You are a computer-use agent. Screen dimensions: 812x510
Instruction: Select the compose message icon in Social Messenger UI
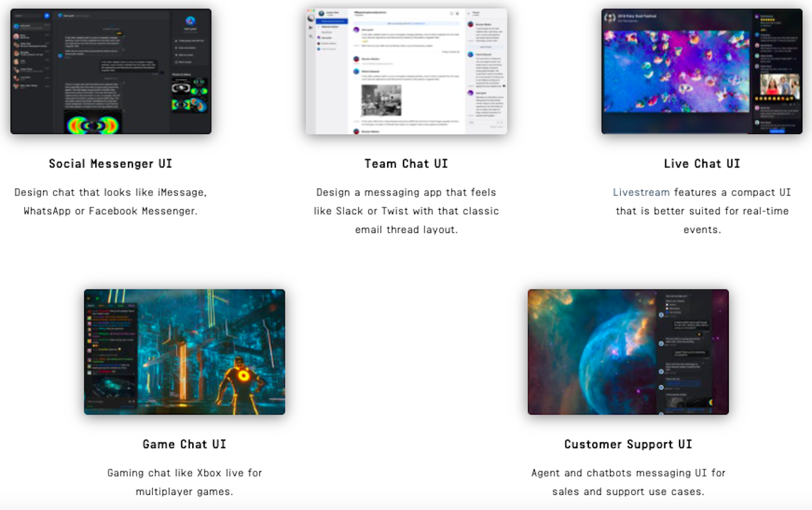tap(48, 15)
